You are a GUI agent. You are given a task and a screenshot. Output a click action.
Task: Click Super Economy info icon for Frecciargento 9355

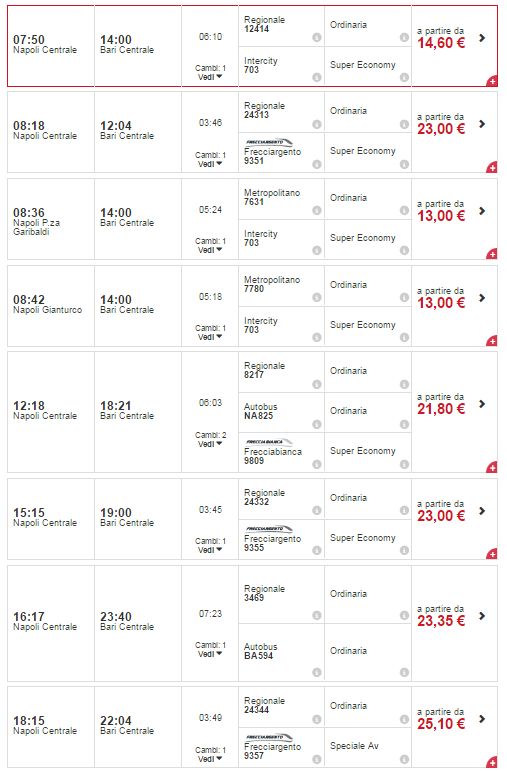[404, 551]
